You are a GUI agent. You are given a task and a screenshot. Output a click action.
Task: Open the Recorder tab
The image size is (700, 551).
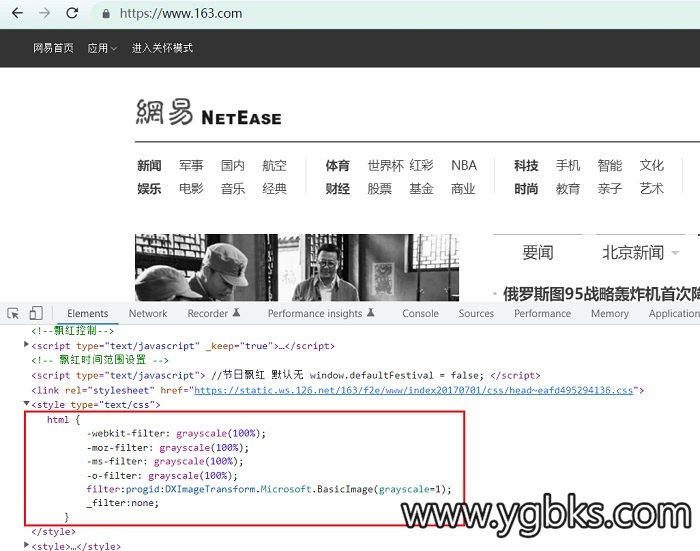point(213,313)
